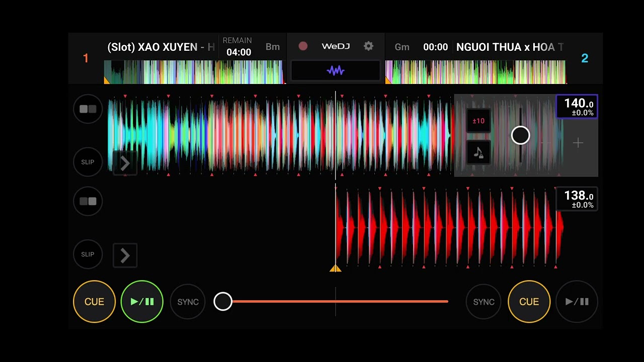Image resolution: width=644 pixels, height=362 pixels.
Task: Open track "NGUOI THUA x HOA T" title
Action: click(x=510, y=47)
